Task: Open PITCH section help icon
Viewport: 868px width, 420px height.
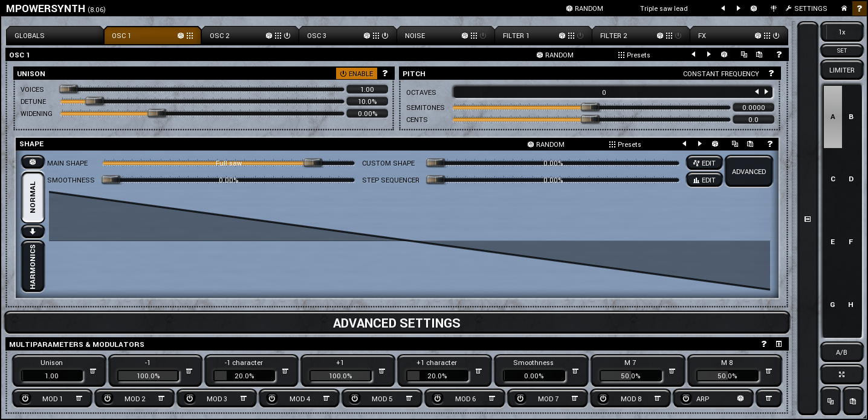Action: point(771,73)
